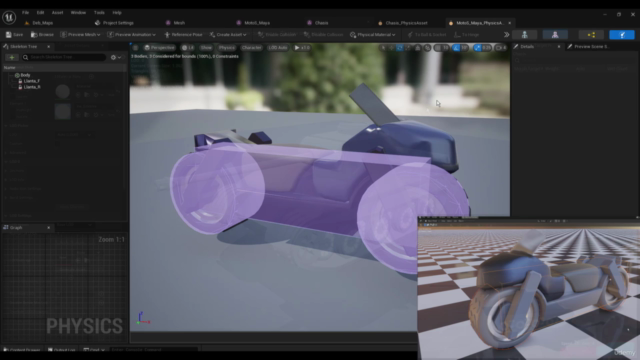Open the rotation snap angle value dropdown
The image size is (640, 360).
coord(464,48)
